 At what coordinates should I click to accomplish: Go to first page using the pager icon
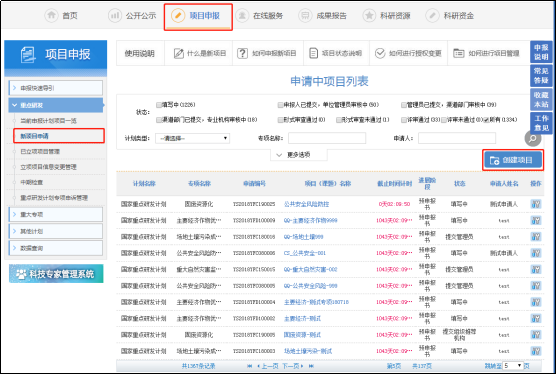tap(250, 366)
